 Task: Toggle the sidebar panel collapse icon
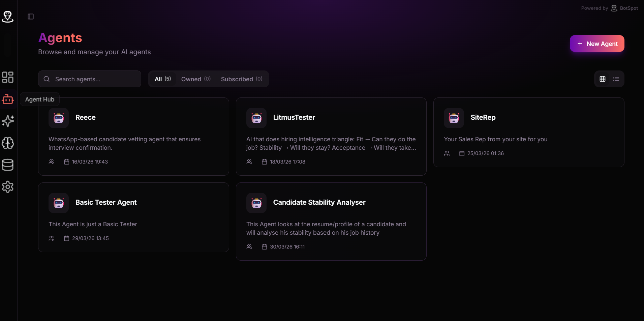coord(31,17)
